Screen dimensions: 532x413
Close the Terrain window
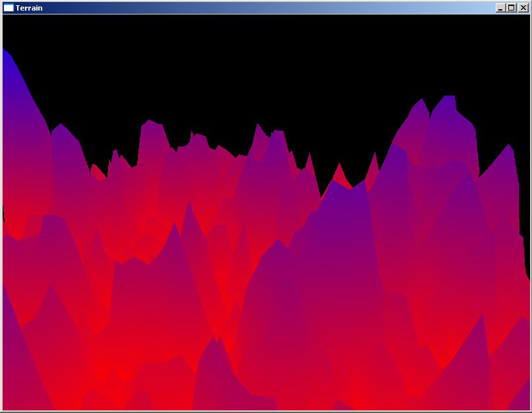523,8
